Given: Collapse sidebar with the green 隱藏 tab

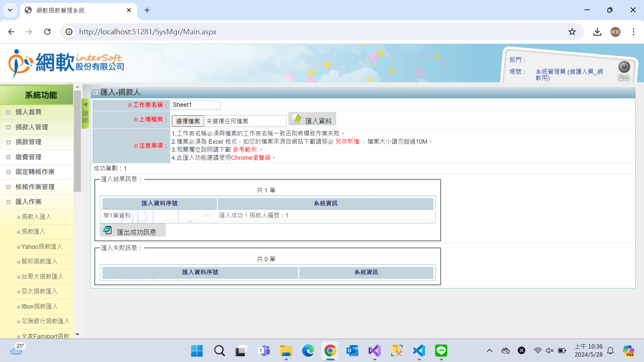Looking at the screenshot, I should click(x=85, y=114).
